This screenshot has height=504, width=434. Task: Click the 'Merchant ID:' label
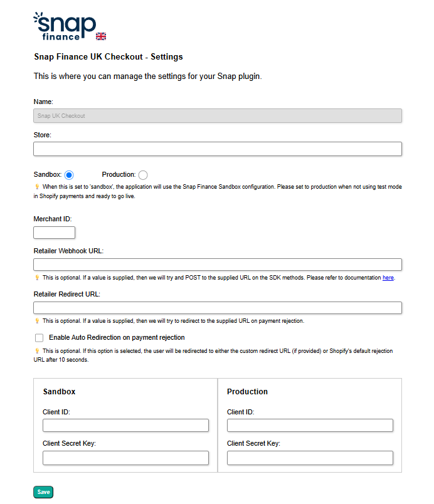[x=53, y=219]
